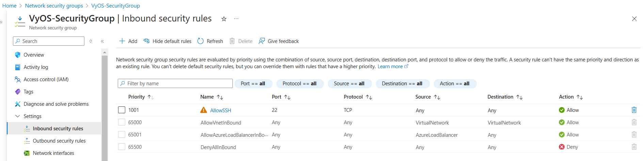Open the AllowSSH rule link

(x=221, y=111)
